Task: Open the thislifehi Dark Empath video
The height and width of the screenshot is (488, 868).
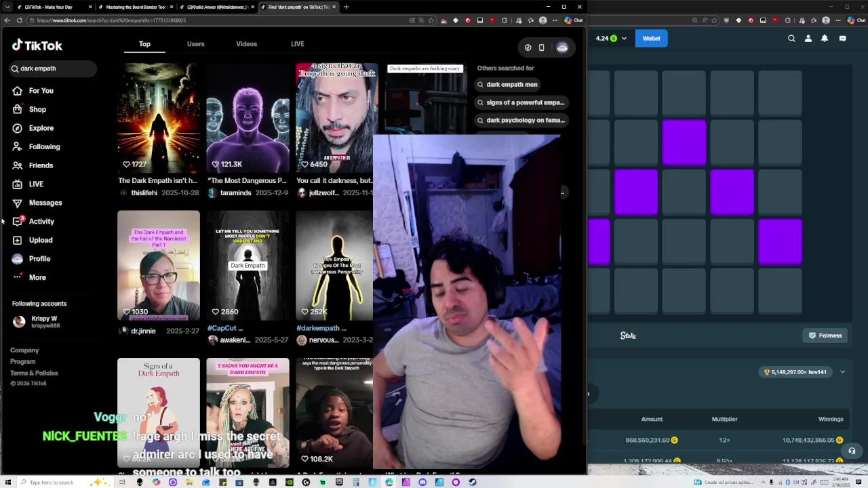Action: coord(159,118)
